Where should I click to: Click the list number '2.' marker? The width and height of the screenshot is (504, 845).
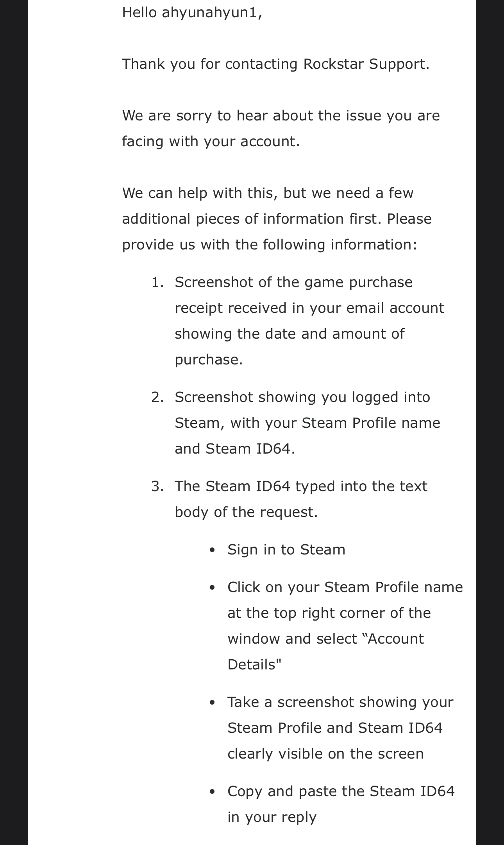point(157,397)
